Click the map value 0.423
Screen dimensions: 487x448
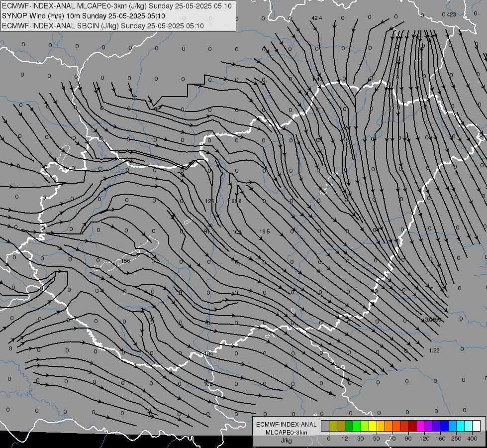tap(449, 14)
